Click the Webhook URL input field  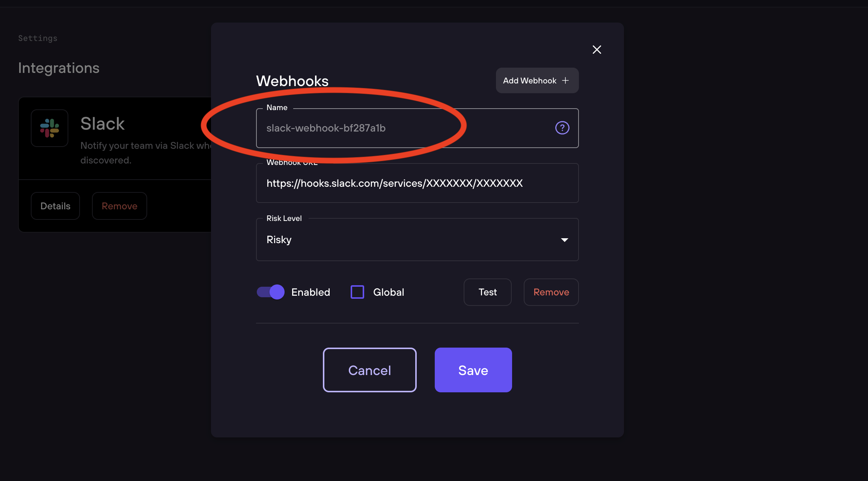coord(417,183)
